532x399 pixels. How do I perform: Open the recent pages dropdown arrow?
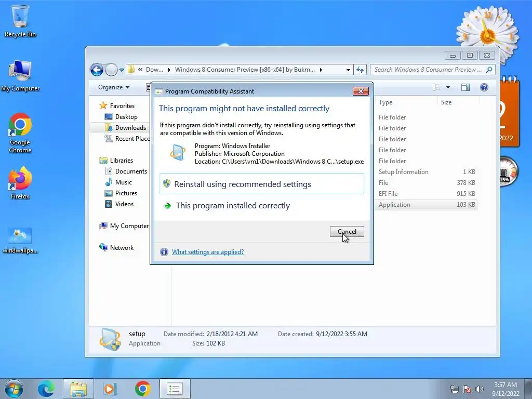122,70
